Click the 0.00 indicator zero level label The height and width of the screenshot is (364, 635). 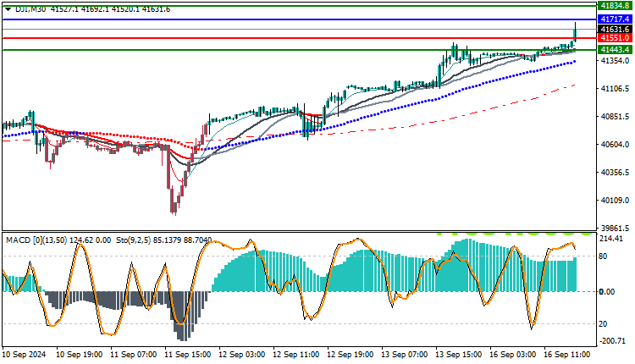pos(607,292)
